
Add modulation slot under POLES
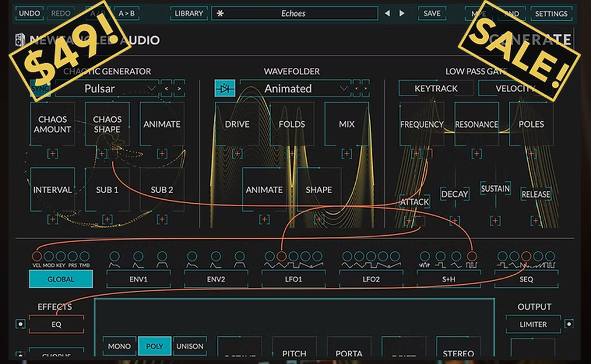[531, 154]
